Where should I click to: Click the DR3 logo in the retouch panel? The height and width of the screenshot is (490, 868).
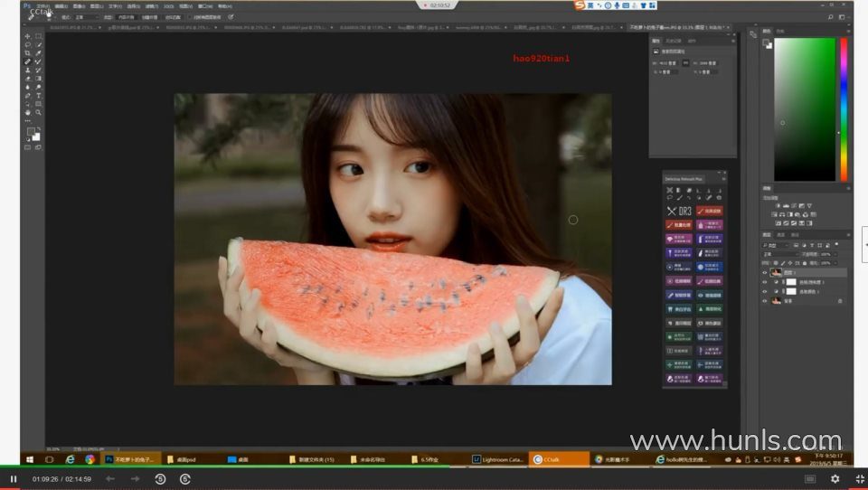(x=678, y=211)
